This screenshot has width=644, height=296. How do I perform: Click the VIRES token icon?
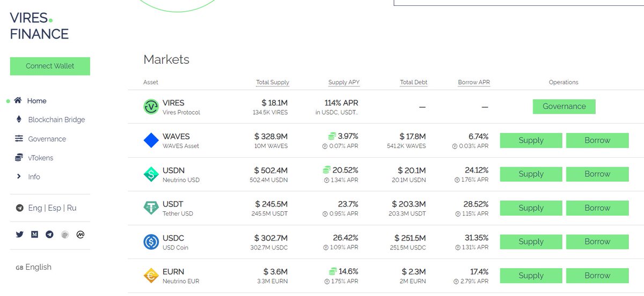tap(151, 107)
